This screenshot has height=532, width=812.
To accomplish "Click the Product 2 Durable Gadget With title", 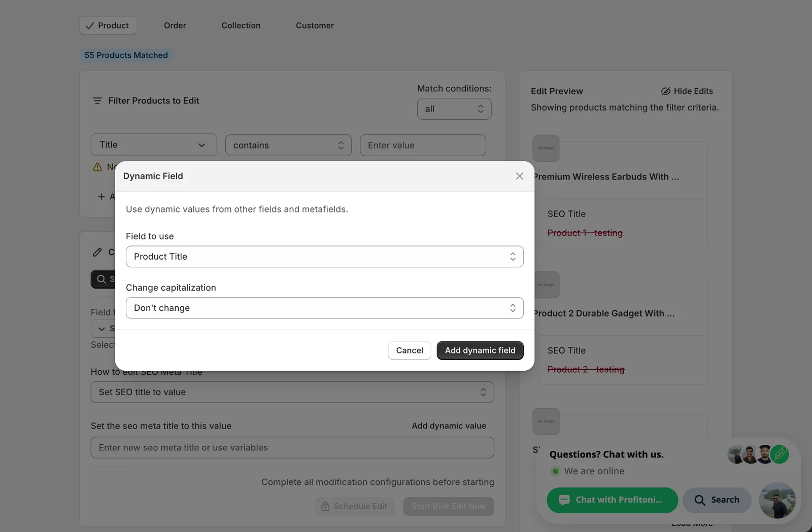I will coord(604,313).
